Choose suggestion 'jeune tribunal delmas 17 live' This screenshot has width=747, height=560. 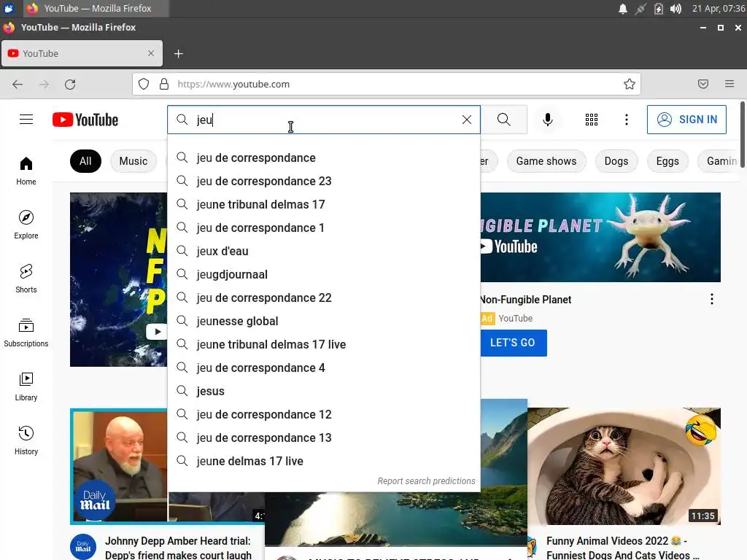tap(324, 344)
